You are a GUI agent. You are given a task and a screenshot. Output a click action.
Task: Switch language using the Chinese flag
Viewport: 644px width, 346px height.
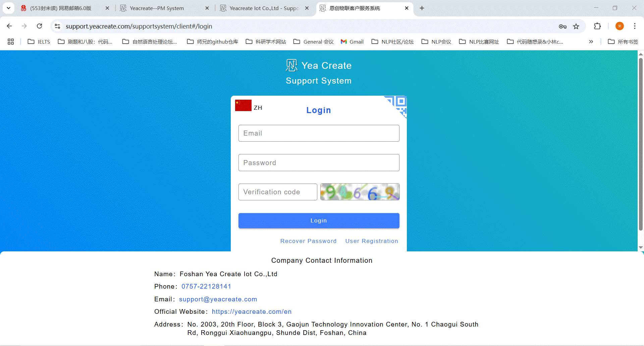(x=243, y=105)
